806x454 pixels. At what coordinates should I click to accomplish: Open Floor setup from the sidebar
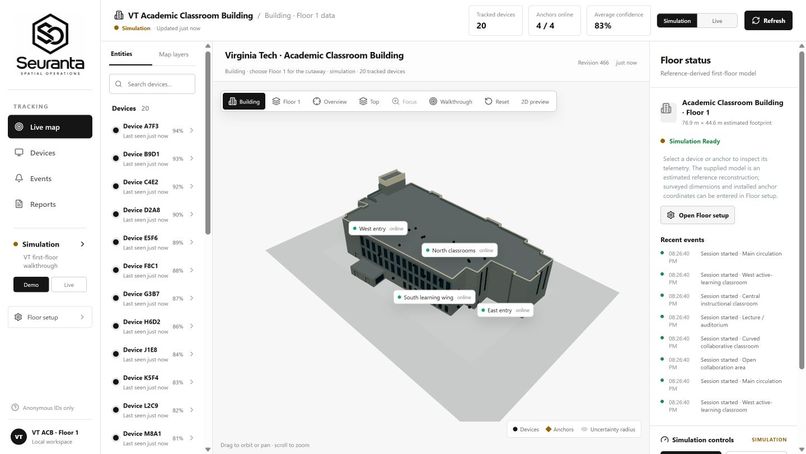click(50, 317)
